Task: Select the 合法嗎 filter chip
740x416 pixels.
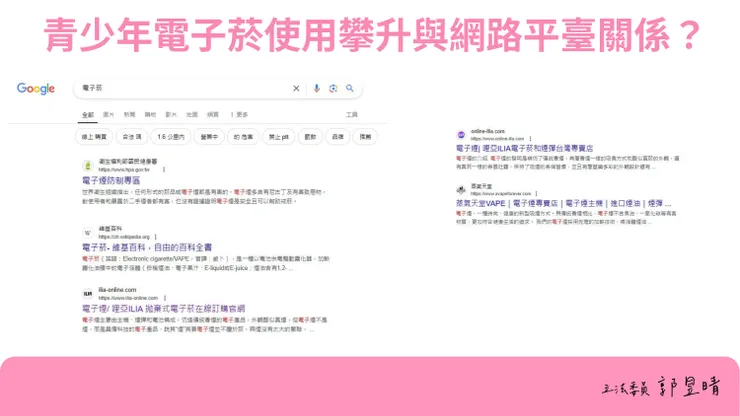Action: click(132, 137)
